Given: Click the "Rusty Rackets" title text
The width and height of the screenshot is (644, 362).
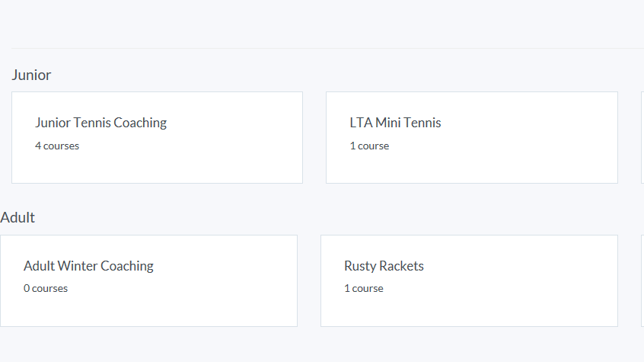Looking at the screenshot, I should pyautogui.click(x=384, y=266).
